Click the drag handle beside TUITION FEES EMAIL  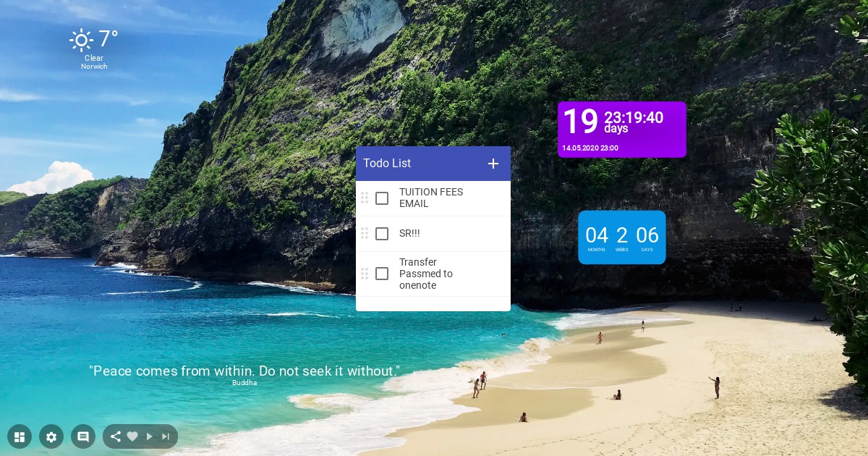(365, 198)
